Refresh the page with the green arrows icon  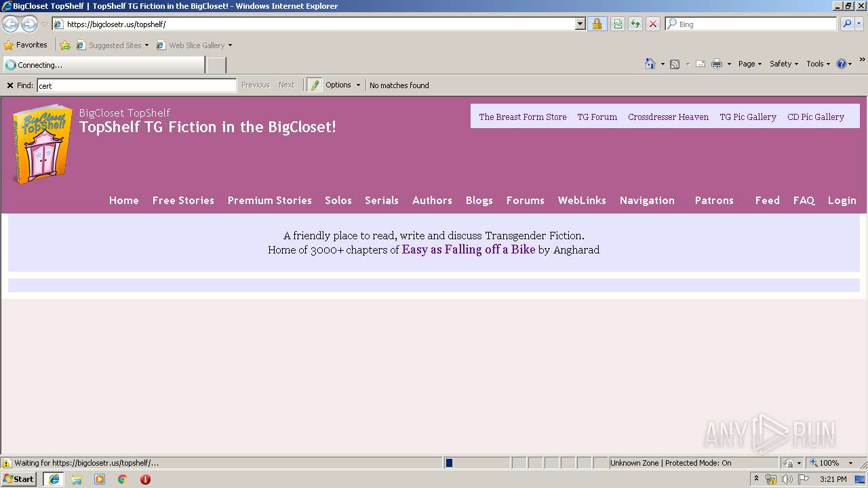[x=635, y=24]
